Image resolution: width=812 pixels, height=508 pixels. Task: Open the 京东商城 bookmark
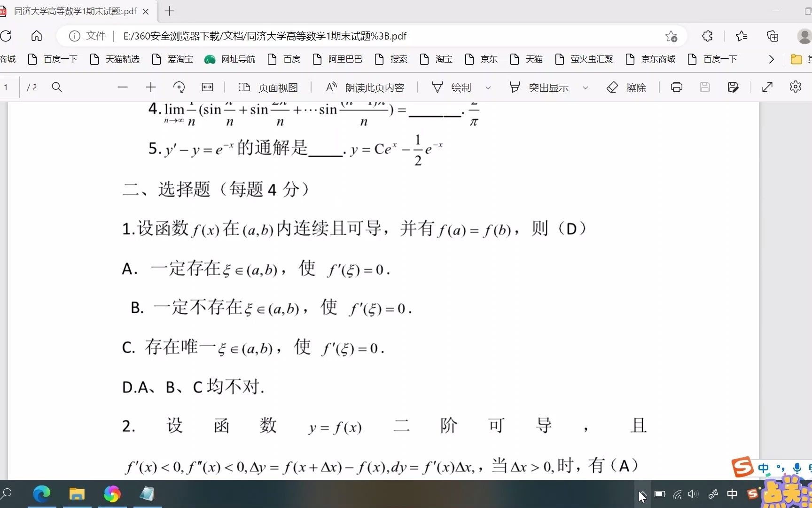[x=650, y=59]
